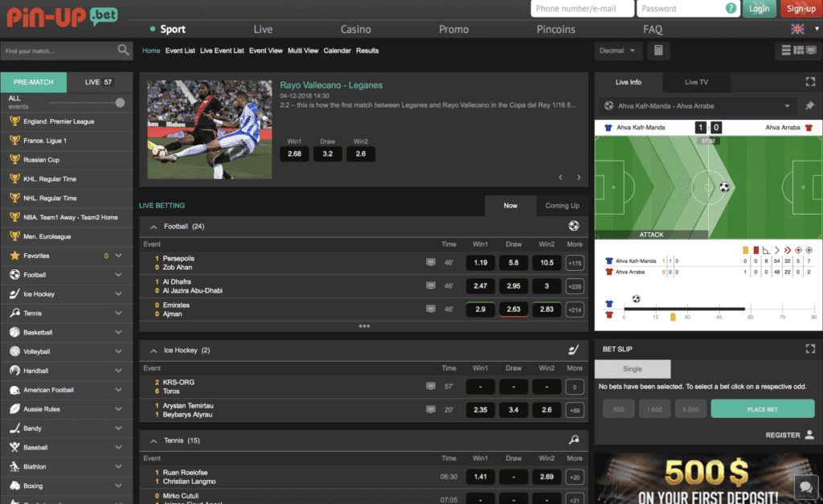
Task: Expand the Basketball sidebar category
Action: point(118,332)
